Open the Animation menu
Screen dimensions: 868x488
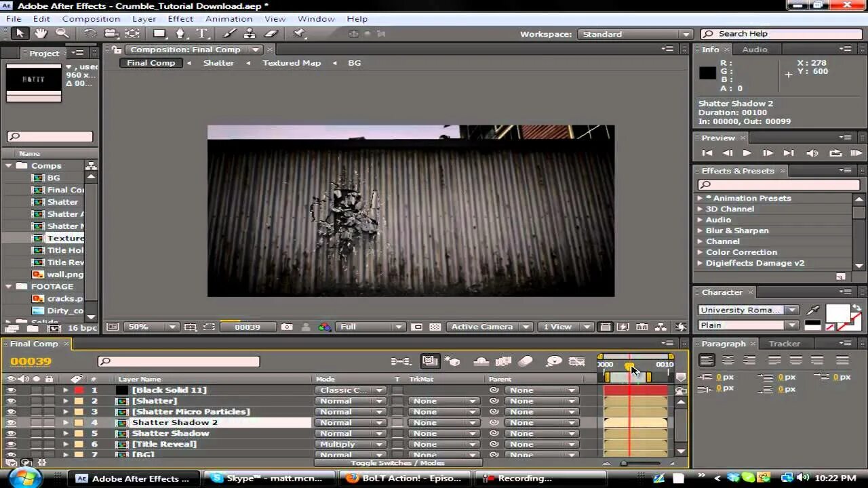pos(229,18)
